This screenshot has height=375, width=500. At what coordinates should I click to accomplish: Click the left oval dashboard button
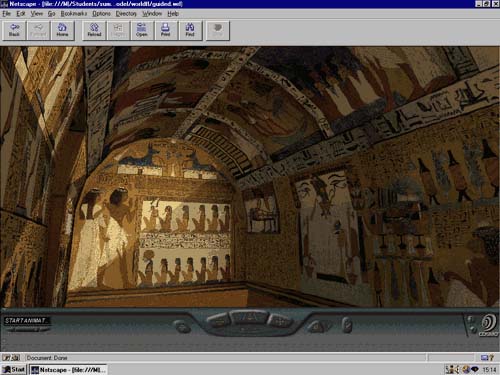182,326
